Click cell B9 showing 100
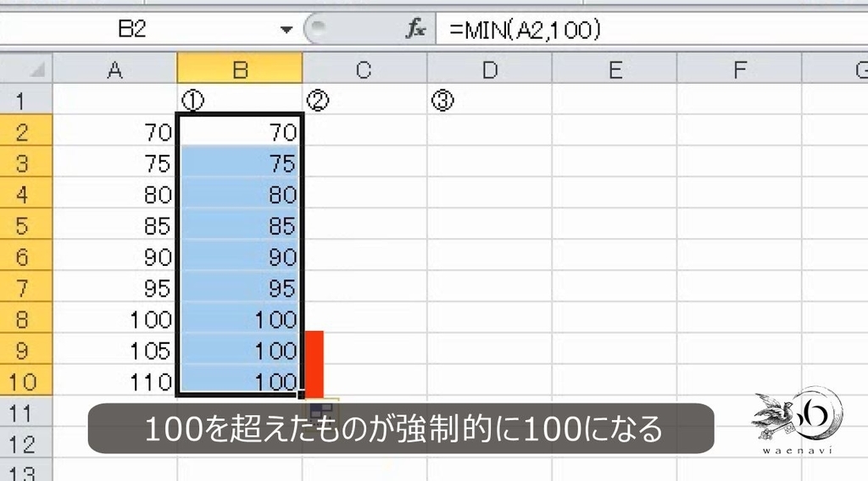This screenshot has width=868, height=481. pos(240,348)
